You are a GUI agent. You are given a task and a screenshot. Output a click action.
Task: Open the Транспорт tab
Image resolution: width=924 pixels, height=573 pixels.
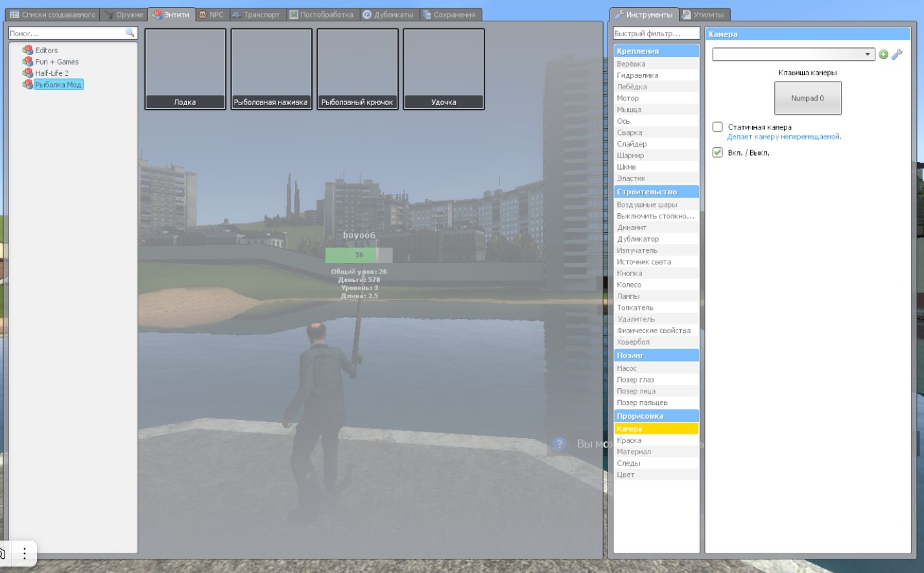tap(257, 14)
